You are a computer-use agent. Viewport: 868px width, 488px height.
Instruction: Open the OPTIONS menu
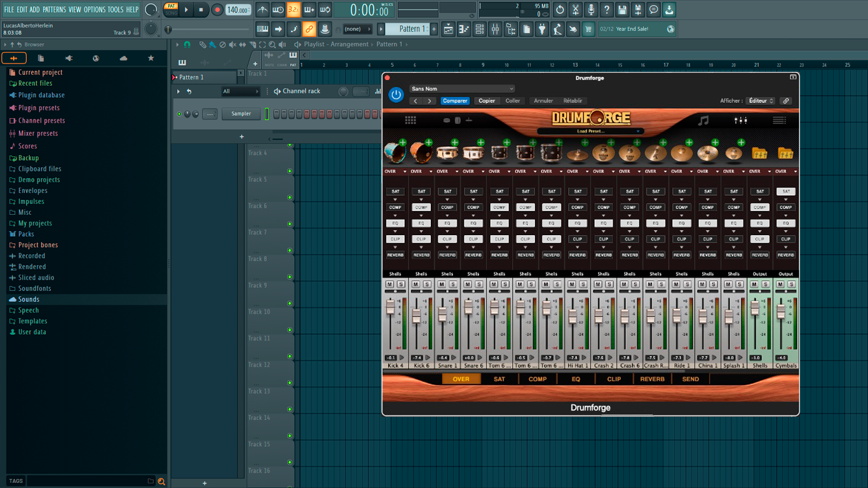pos(95,10)
